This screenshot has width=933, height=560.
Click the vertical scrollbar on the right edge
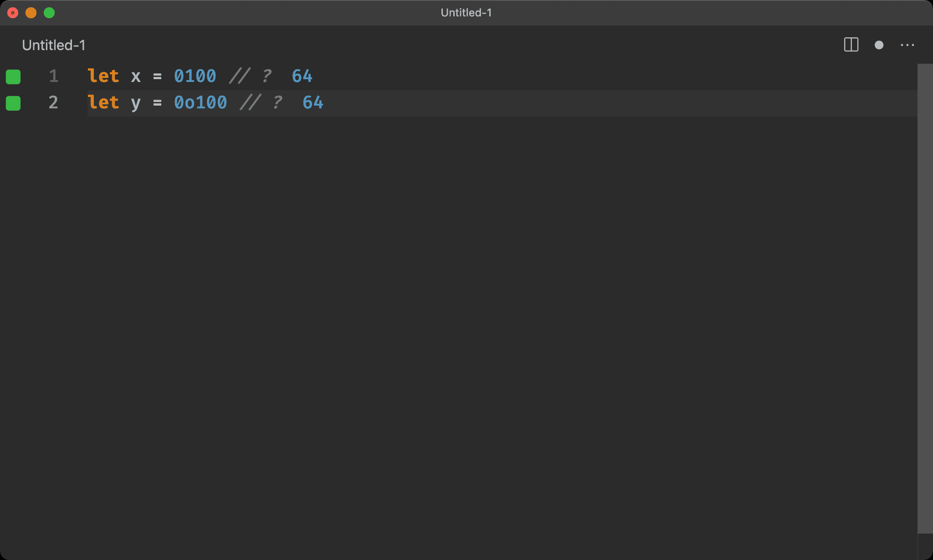(x=924, y=298)
